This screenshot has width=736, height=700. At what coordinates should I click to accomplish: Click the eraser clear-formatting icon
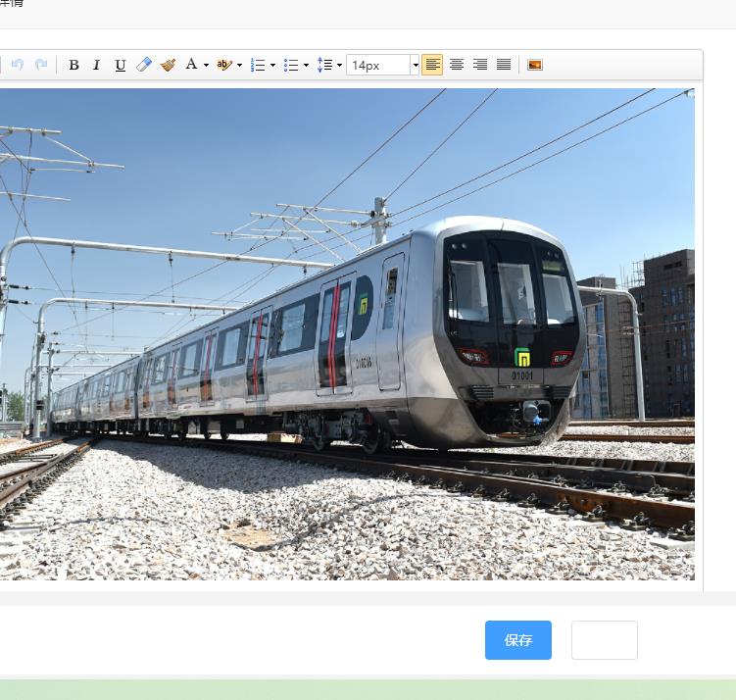point(144,65)
